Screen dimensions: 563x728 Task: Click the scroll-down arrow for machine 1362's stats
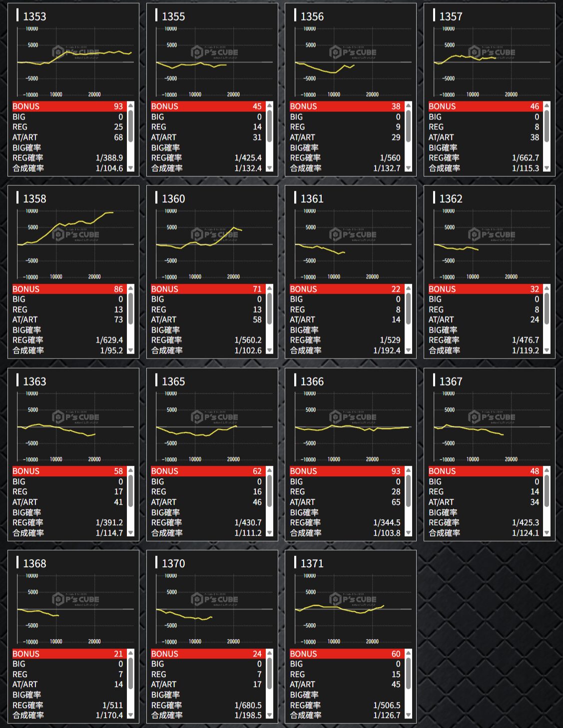pos(547,351)
